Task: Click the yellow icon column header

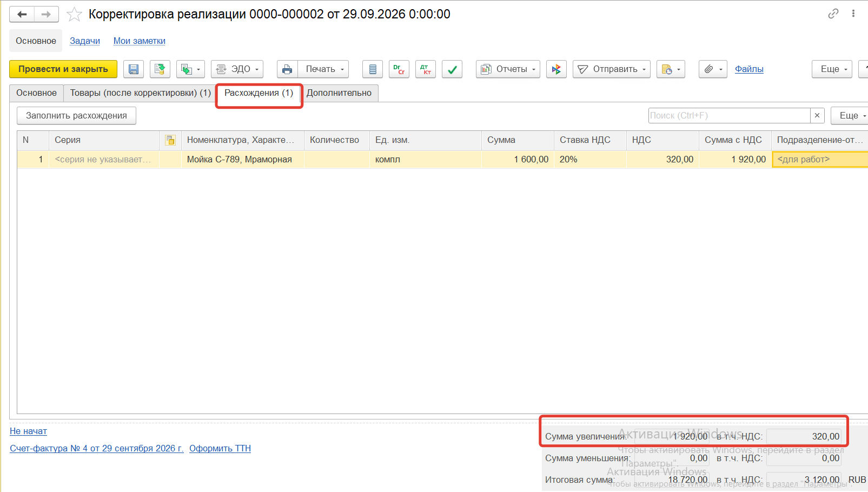Action: coord(170,140)
